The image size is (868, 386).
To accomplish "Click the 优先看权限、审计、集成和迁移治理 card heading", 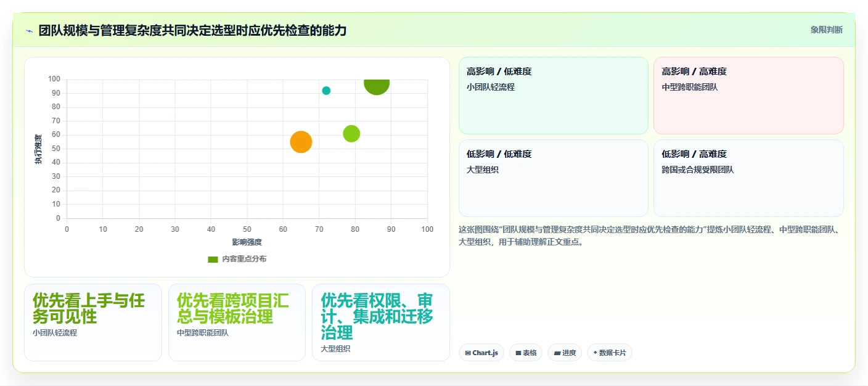I will [377, 316].
